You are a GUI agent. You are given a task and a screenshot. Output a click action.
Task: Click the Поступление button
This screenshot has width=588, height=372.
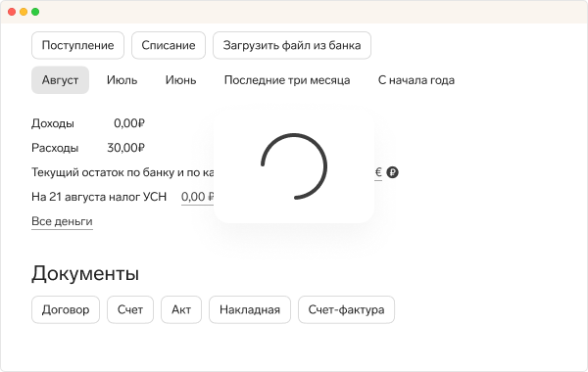[77, 45]
